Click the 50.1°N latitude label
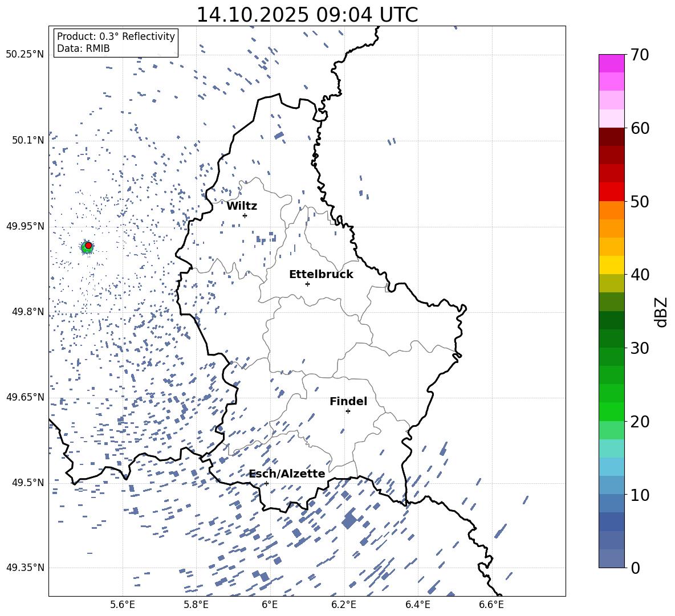The image size is (675, 616). [28, 140]
